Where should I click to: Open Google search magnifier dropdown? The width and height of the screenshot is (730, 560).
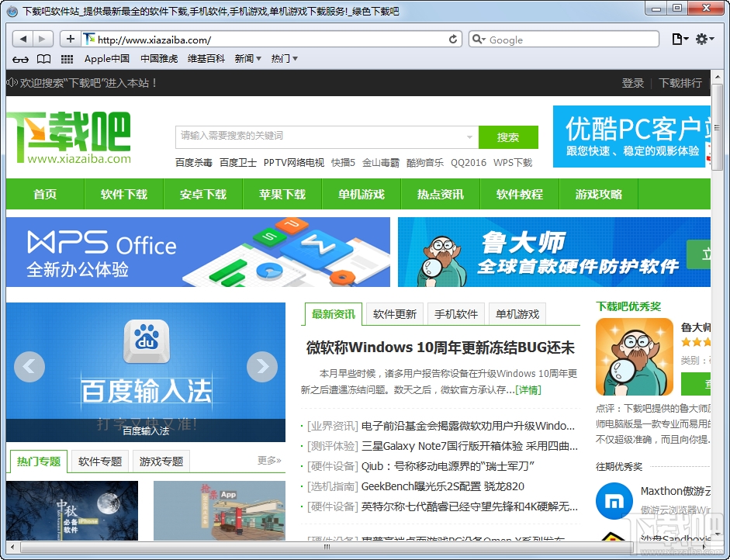point(479,40)
